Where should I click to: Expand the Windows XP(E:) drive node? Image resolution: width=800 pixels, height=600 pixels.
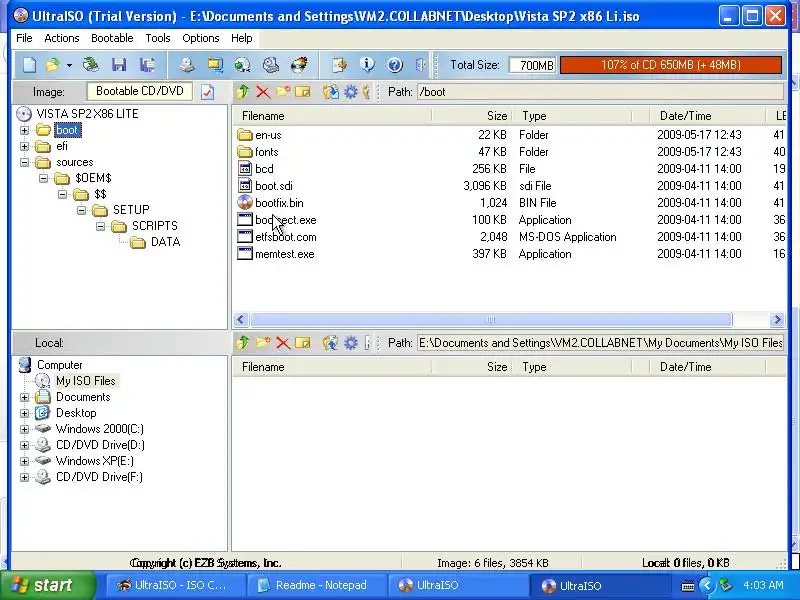pyautogui.click(x=24, y=461)
